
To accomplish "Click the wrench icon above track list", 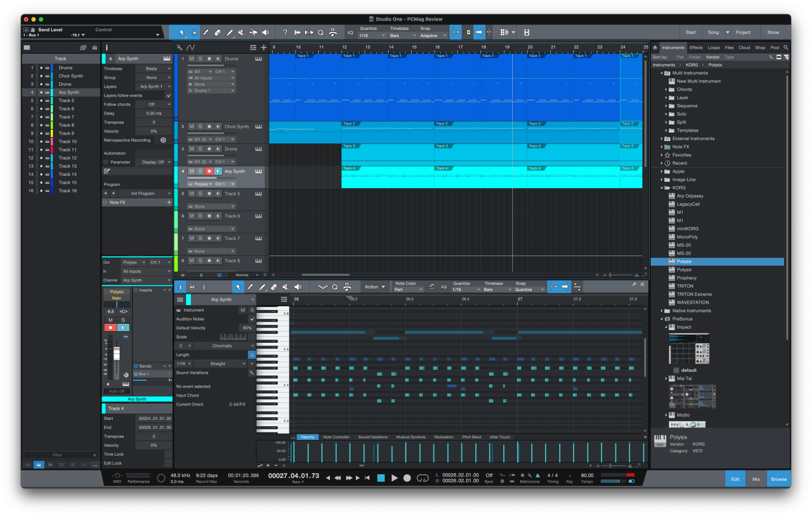I will coord(180,48).
